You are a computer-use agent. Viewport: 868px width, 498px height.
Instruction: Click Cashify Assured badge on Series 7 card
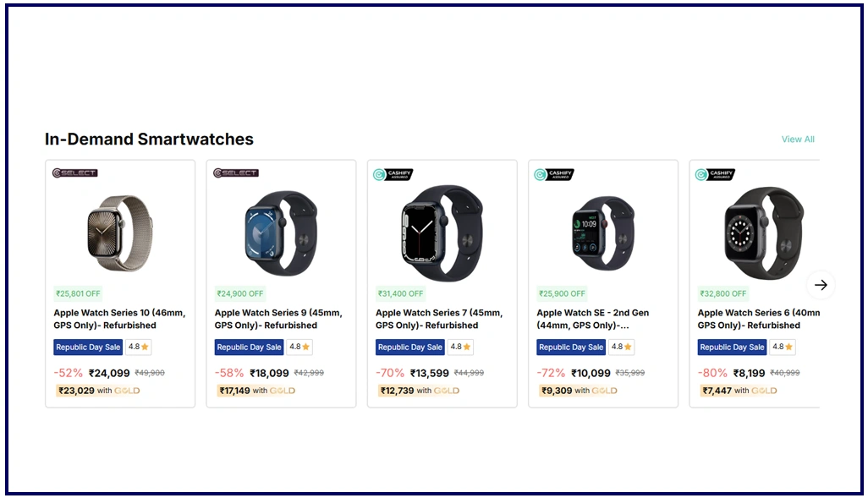[393, 175]
